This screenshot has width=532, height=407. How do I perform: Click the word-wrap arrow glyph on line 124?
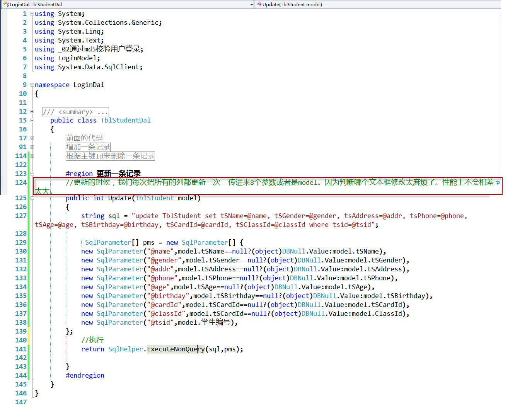(x=498, y=182)
